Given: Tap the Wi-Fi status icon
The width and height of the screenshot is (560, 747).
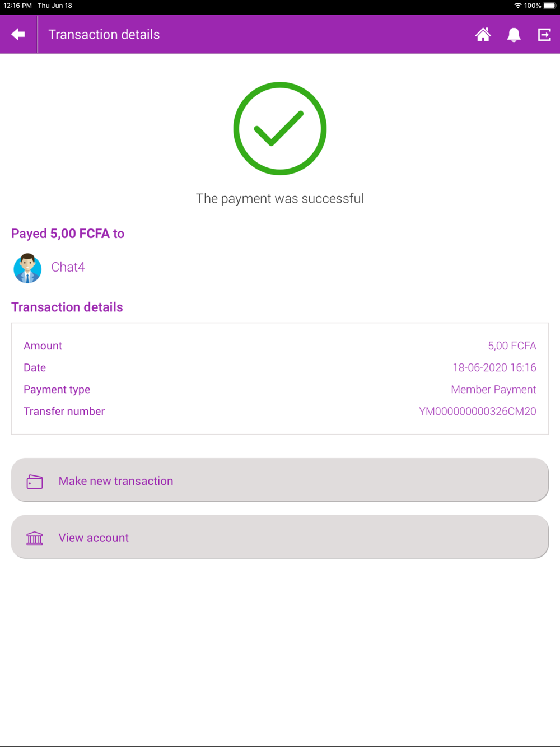Looking at the screenshot, I should point(517,6).
